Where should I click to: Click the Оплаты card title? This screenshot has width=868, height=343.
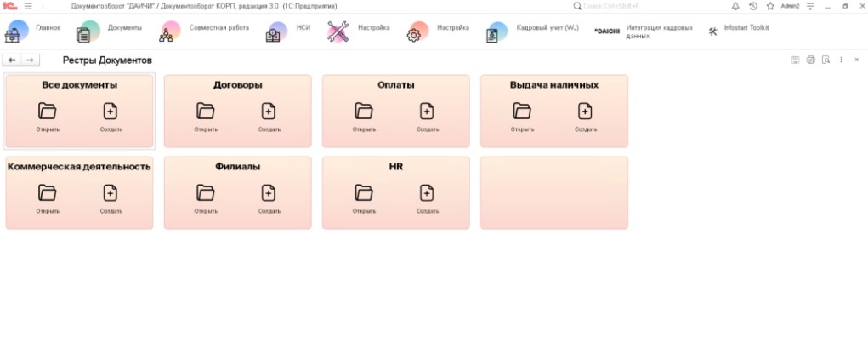[396, 85]
